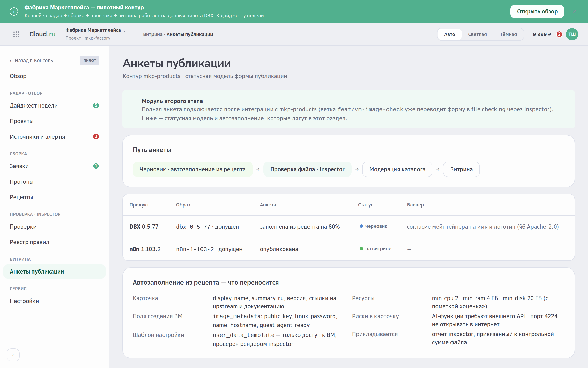The height and width of the screenshot is (368, 588).
Task: Click the Модуль второго этапа notice heading
Action: 172,101
